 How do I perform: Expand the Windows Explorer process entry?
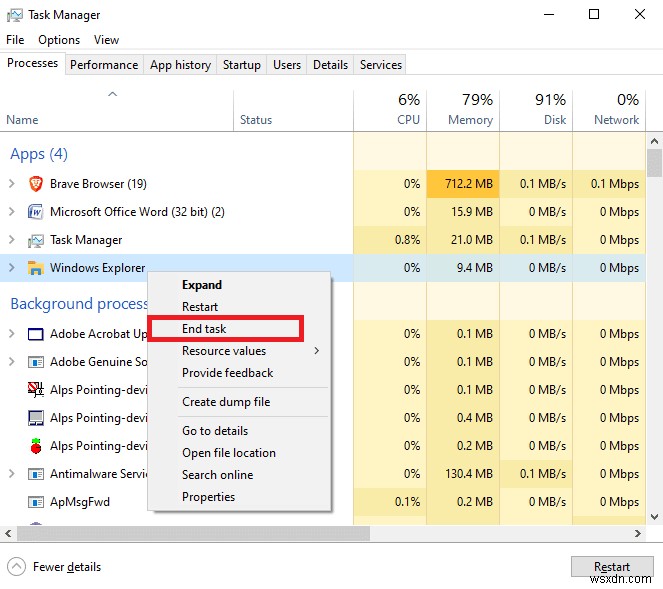12,268
